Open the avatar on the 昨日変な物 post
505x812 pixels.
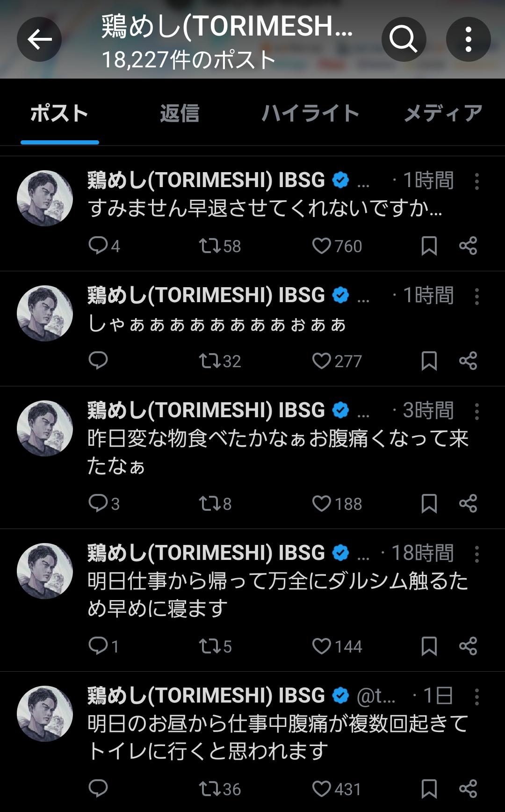point(45,428)
